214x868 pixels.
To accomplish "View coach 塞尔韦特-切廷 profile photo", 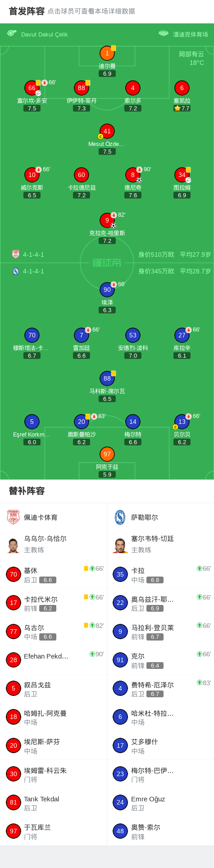I will 120,545.
